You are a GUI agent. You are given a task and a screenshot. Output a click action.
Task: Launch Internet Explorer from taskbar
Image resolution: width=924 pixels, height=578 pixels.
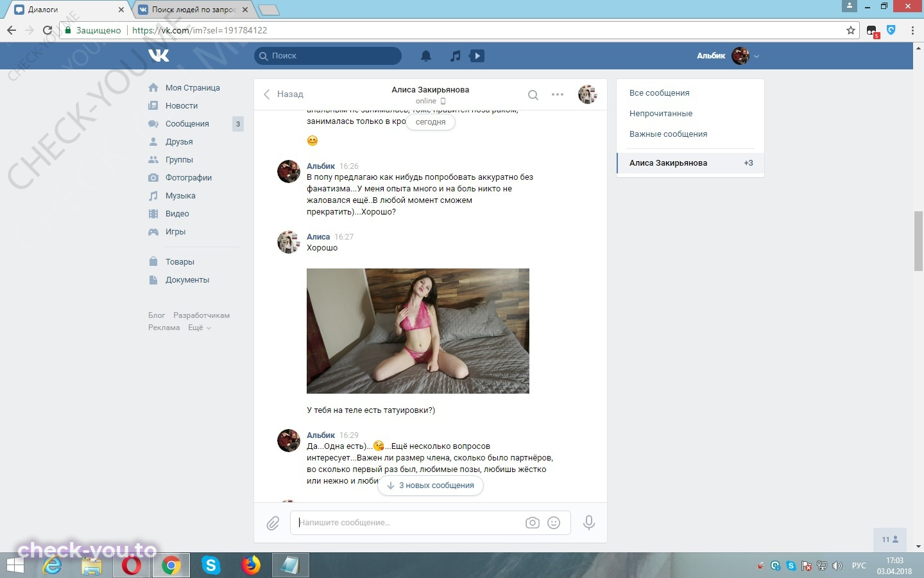click(52, 565)
